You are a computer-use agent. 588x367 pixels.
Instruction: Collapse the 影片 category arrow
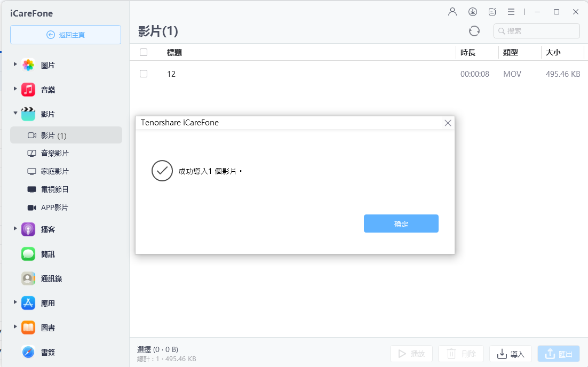(x=15, y=113)
